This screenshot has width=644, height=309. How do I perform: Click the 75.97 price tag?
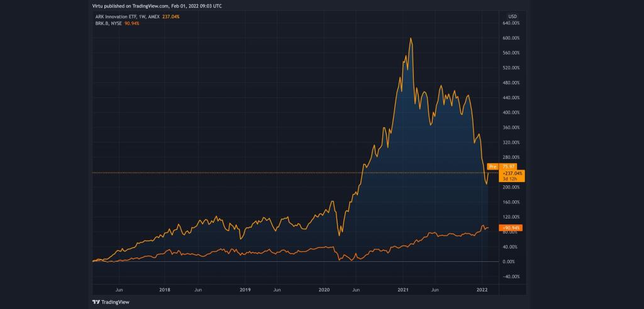[x=508, y=166]
